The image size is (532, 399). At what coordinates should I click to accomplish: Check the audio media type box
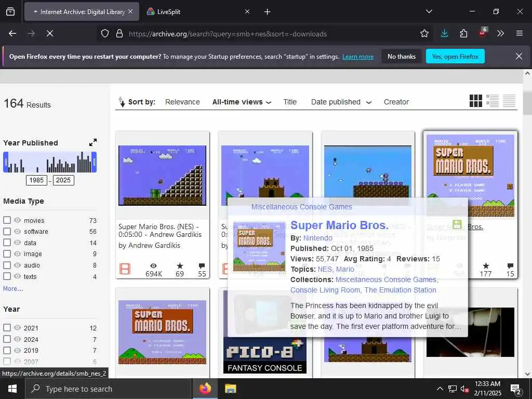[x=7, y=265]
